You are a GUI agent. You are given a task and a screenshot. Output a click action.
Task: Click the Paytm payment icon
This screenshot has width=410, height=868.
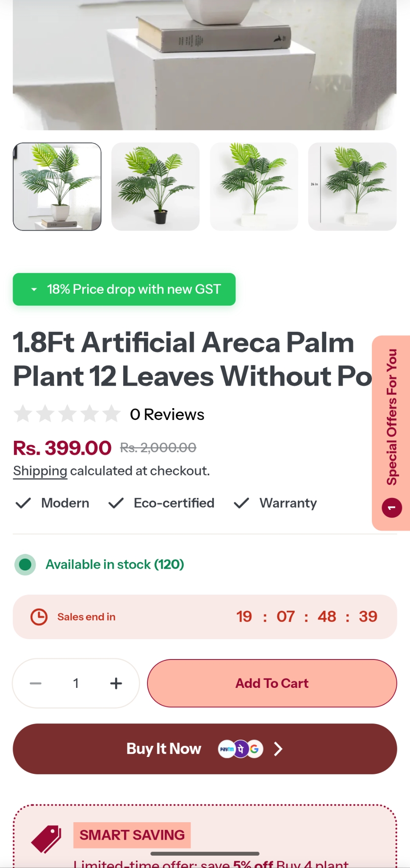tap(227, 749)
